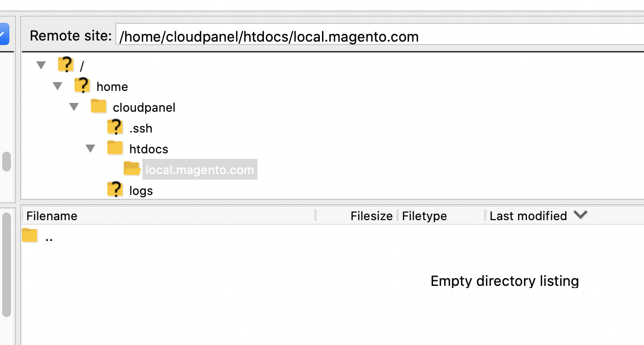Click the parent directory folder icon
The image size is (644, 345).
point(30,236)
